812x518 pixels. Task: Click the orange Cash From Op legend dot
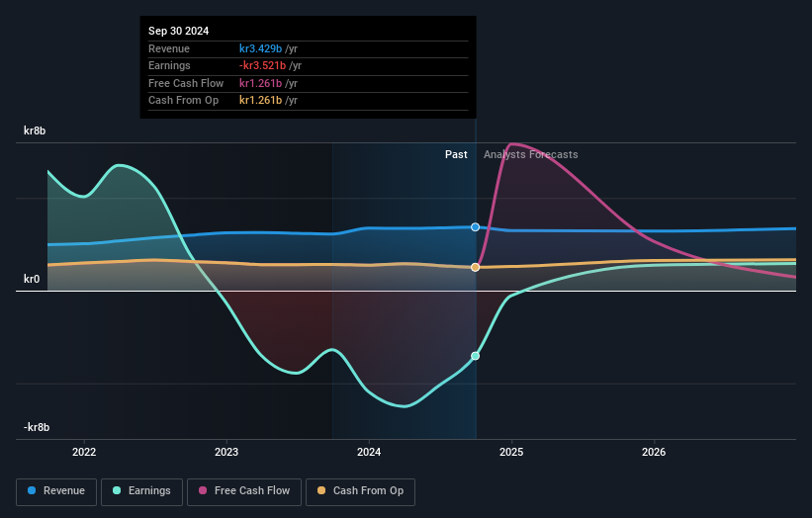[321, 490]
